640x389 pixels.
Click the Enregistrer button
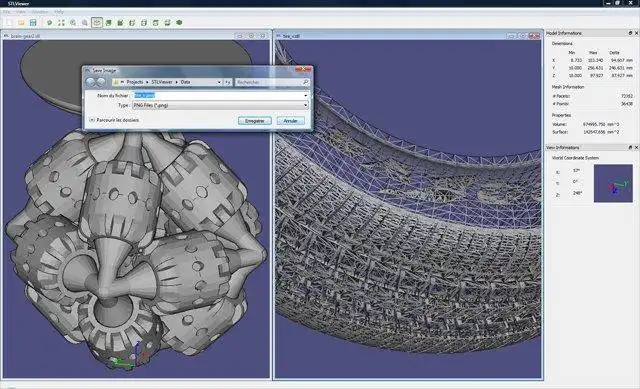tap(254, 121)
